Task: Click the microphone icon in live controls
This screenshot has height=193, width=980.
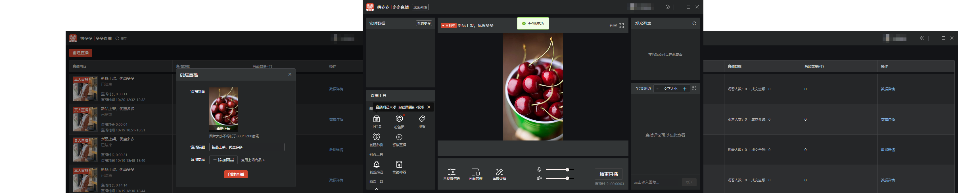Action: click(539, 170)
